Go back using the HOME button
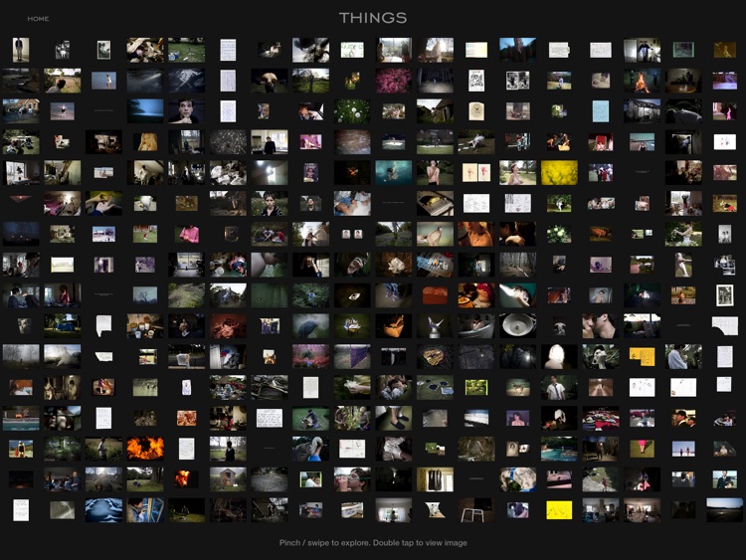746x560 pixels. tap(38, 19)
